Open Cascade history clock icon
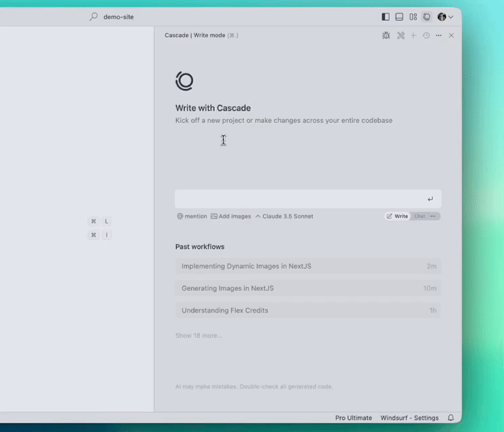This screenshot has height=432, width=504. click(426, 35)
